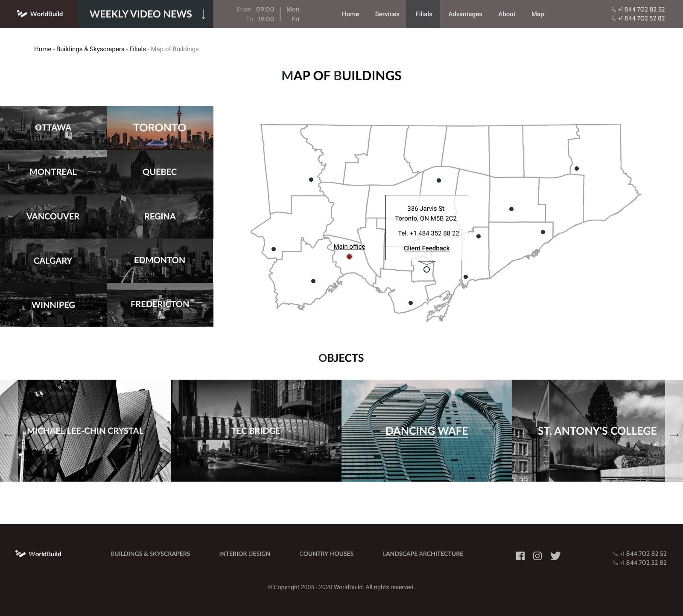Click the red Main office map marker

[x=349, y=256]
